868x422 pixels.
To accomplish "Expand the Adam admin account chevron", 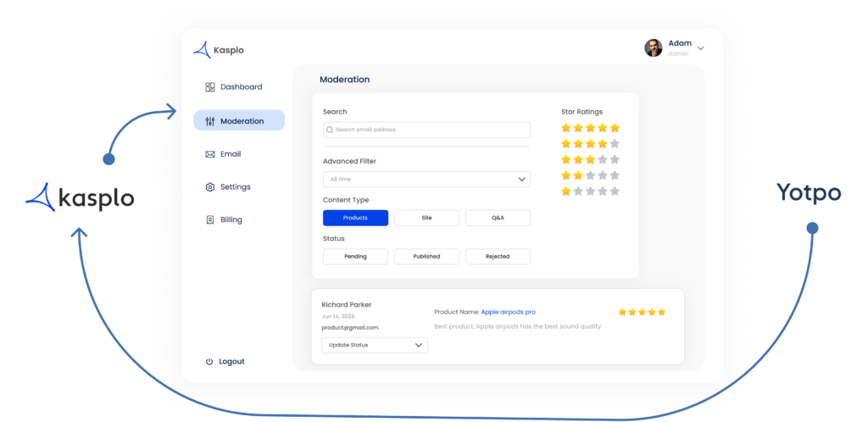I will 700,48.
